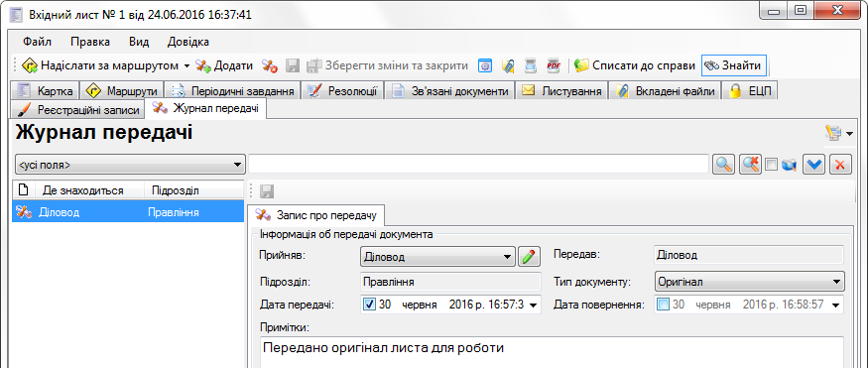This screenshot has width=868, height=368.
Task: Click Додати to add transfer record
Action: (x=225, y=65)
